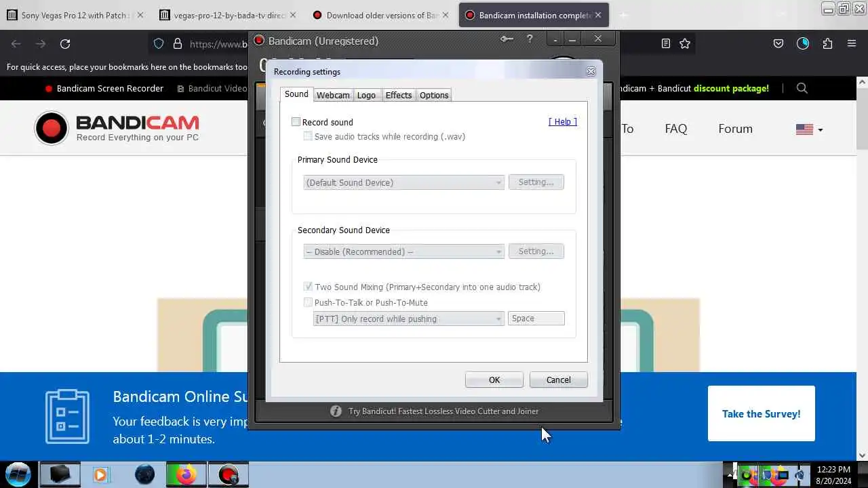Image resolution: width=868 pixels, height=488 pixels.
Task: Click the discount package! promo link
Action: pyautogui.click(x=731, y=88)
